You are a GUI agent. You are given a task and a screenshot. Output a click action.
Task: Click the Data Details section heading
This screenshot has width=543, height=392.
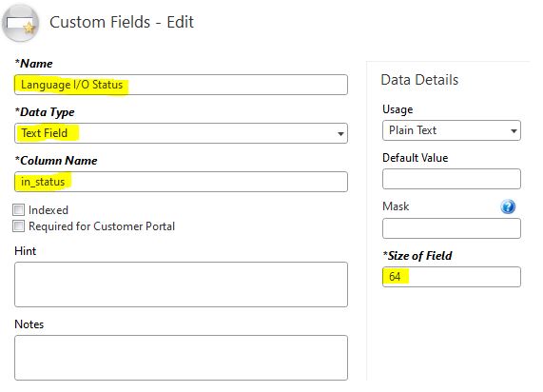point(419,80)
